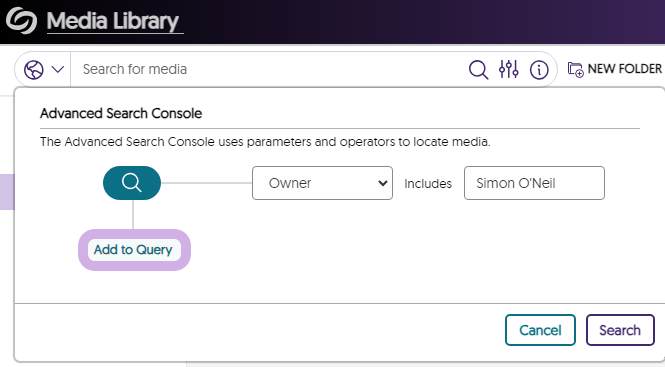
Task: Click the teal search query node
Action: [132, 183]
